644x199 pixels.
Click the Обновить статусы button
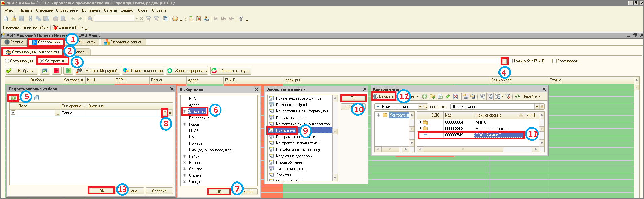point(230,71)
